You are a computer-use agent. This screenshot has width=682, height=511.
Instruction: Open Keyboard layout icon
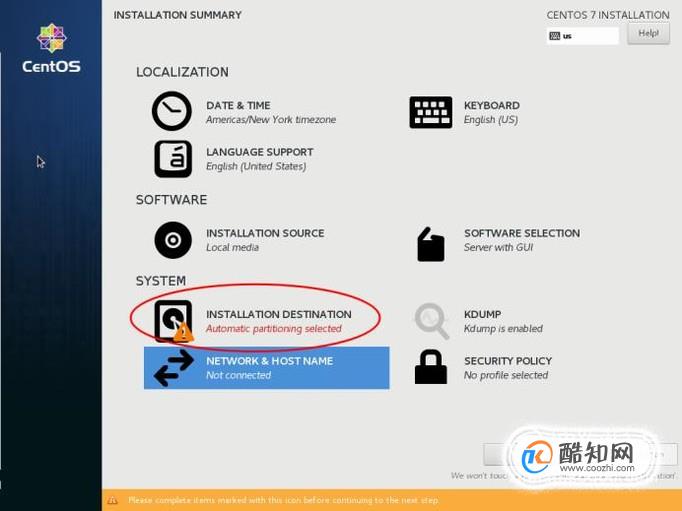pos(431,112)
